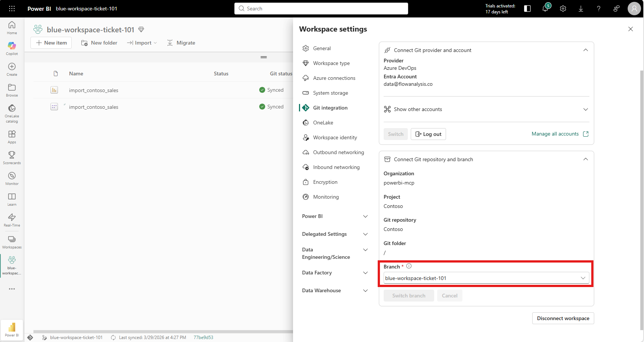Open the Power BI experience switcher at the bottom
Viewport: 644px width, 342px height.
(x=12, y=330)
